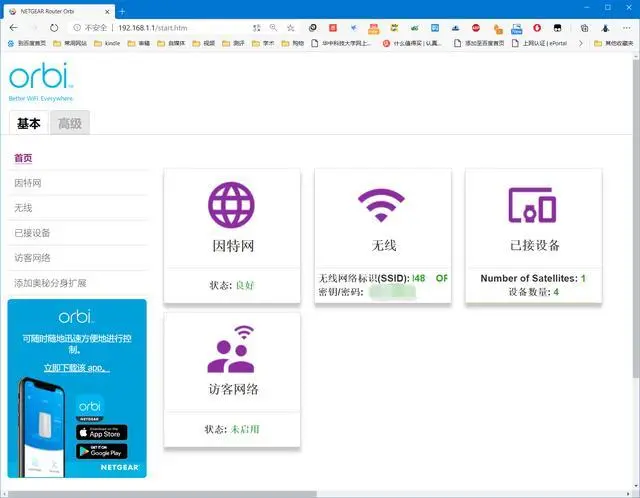
Task: Click the 已接设备 card title text
Action: tap(535, 245)
